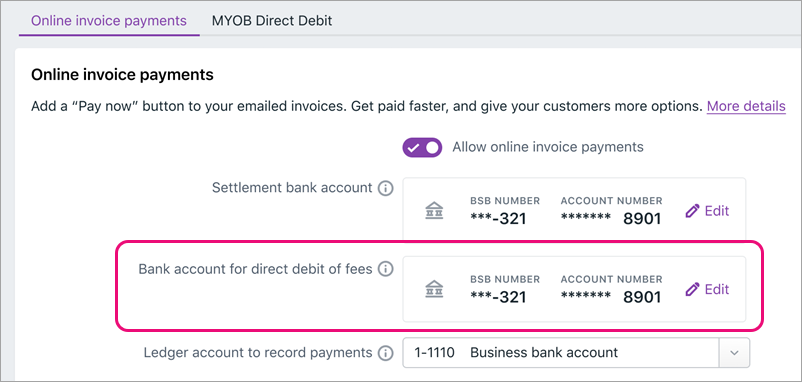This screenshot has height=382, width=802.
Task: Click pencil icon in direct debit fees account card
Action: [x=692, y=289]
